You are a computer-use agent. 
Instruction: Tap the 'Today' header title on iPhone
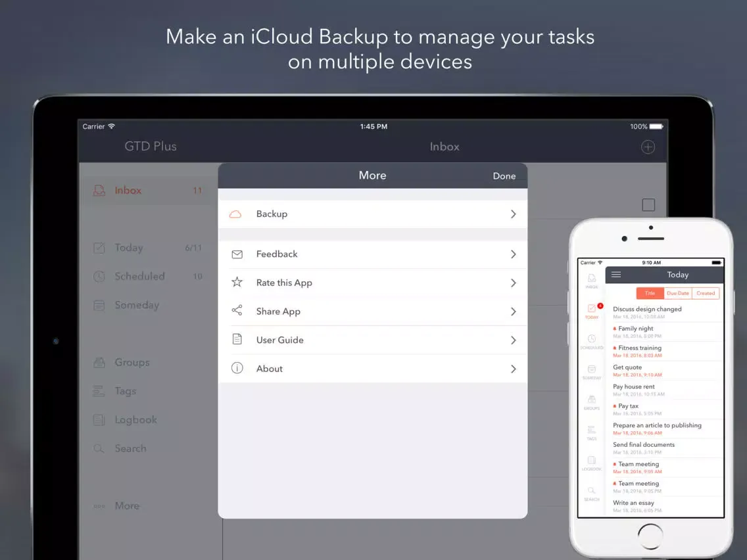pyautogui.click(x=677, y=275)
